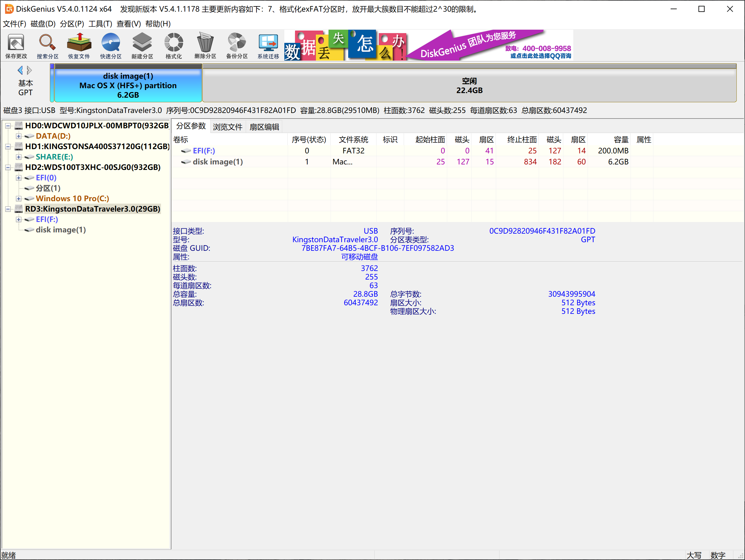Select EFI(0) label in disk tree

[46, 178]
